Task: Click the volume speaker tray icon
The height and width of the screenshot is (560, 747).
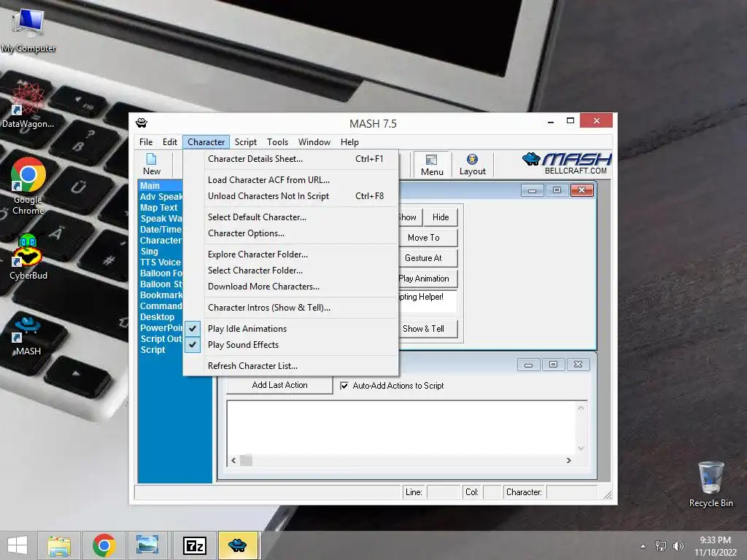Action: click(x=678, y=546)
